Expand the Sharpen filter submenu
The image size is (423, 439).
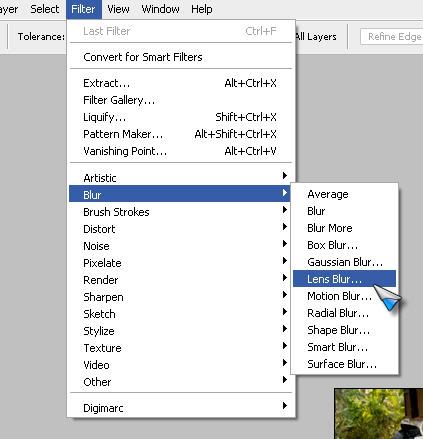point(180,297)
